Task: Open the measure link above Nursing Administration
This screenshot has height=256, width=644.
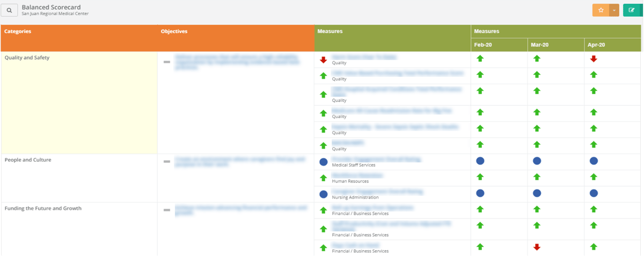Action: [x=377, y=192]
